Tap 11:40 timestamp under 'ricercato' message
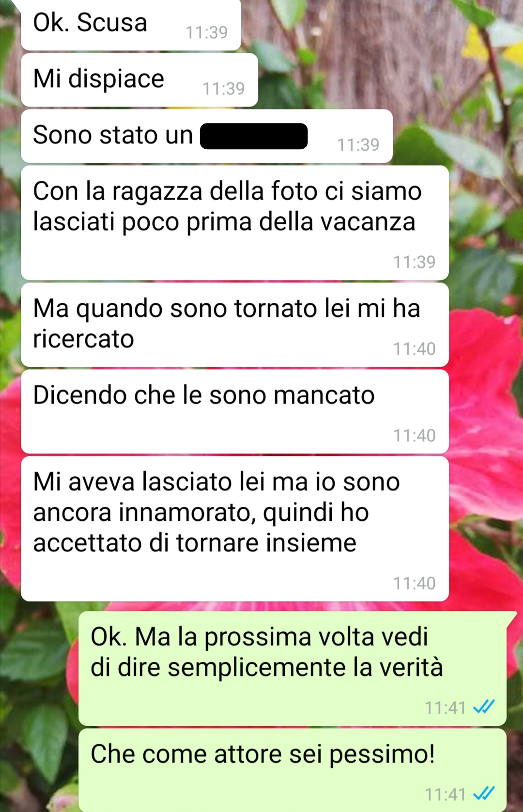The image size is (523, 812). (415, 349)
